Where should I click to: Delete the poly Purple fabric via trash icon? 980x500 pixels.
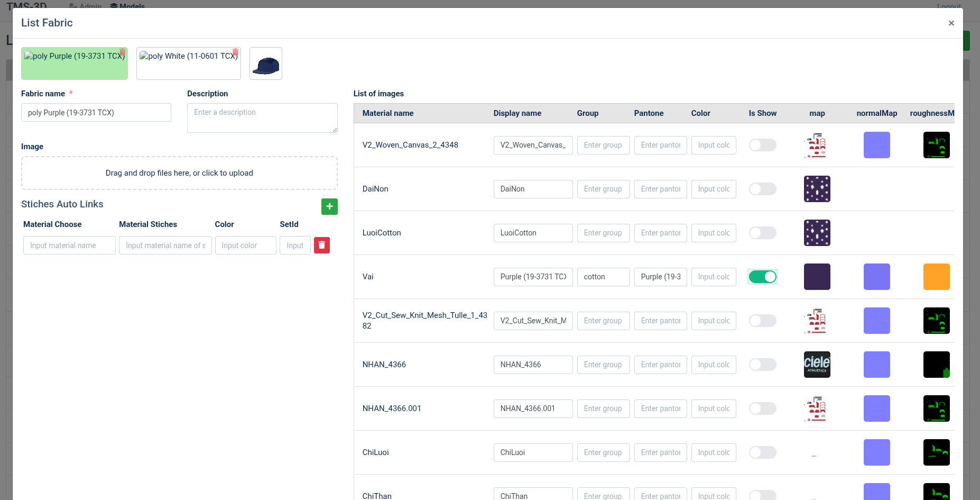[x=123, y=52]
